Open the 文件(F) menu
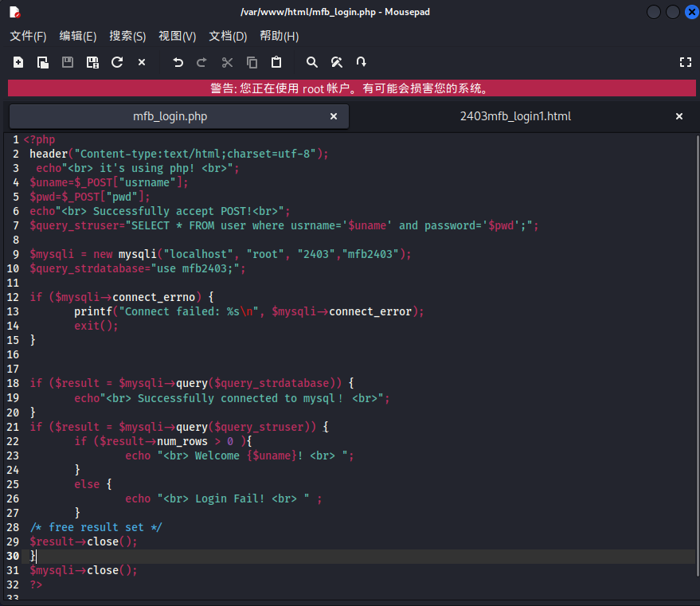The image size is (700, 606). pyautogui.click(x=28, y=36)
